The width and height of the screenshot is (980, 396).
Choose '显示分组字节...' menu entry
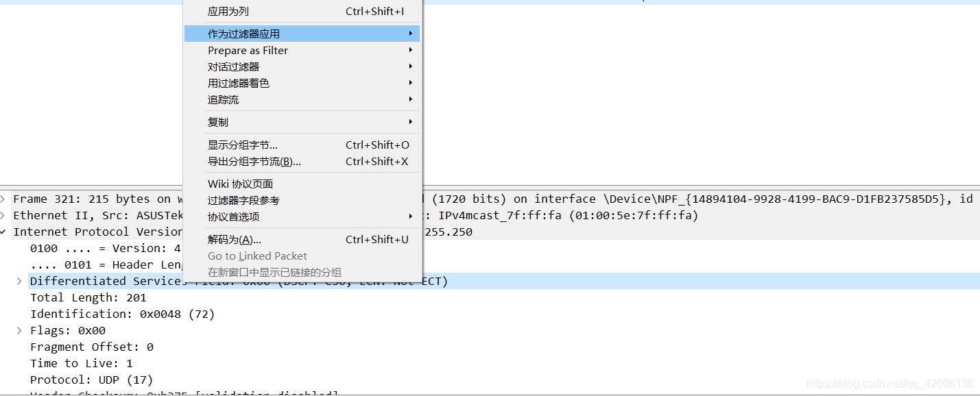point(302,145)
